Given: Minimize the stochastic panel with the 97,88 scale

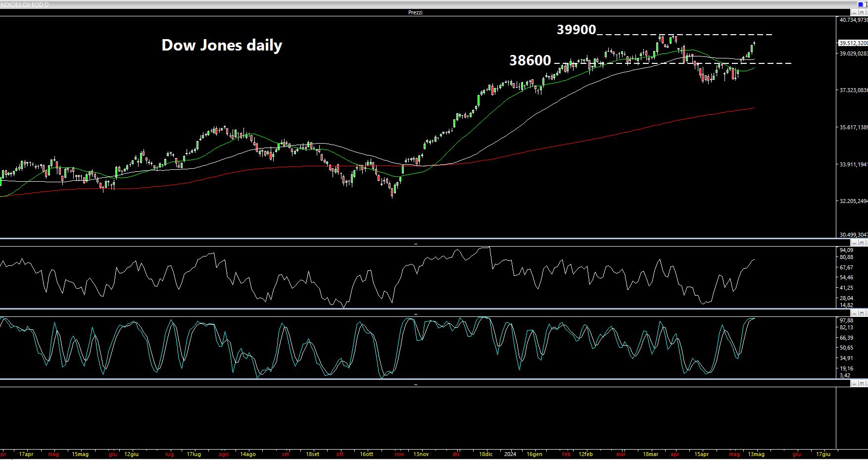Looking at the screenshot, I should click(854, 313).
